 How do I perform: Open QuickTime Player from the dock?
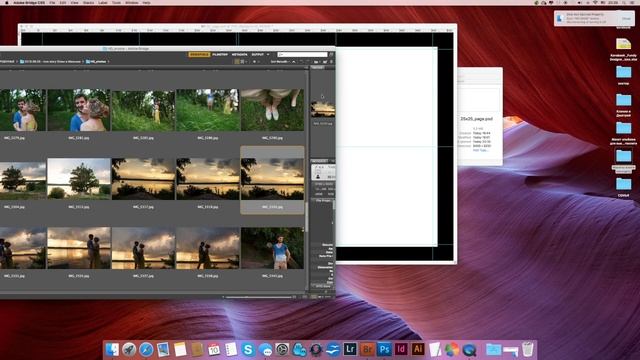[x=469, y=349]
